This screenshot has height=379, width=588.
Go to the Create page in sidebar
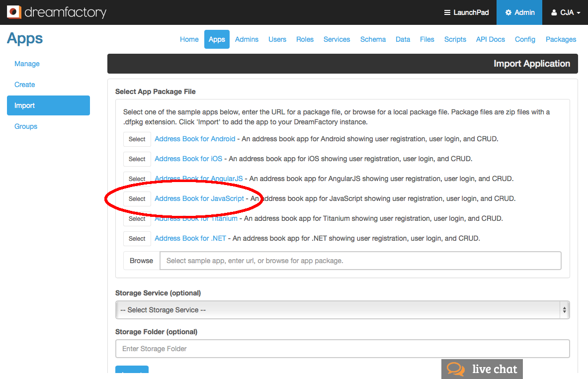tap(24, 85)
